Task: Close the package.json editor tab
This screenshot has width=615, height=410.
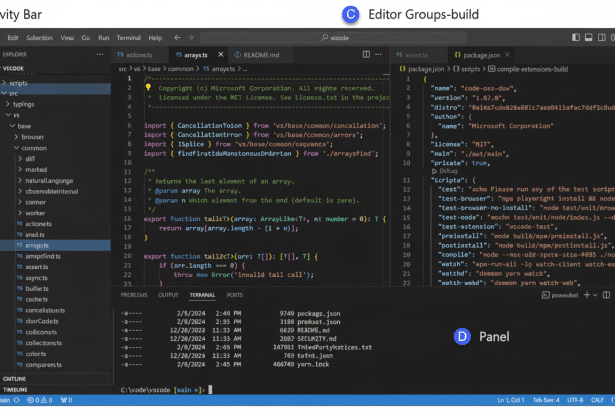Action: pyautogui.click(x=507, y=55)
